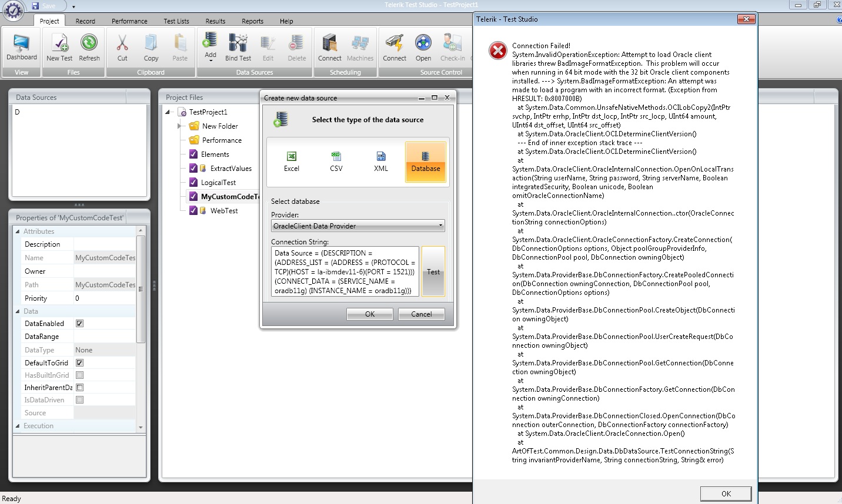842x504 pixels.
Task: Collapse the TestProject1 tree node
Action: pos(168,112)
